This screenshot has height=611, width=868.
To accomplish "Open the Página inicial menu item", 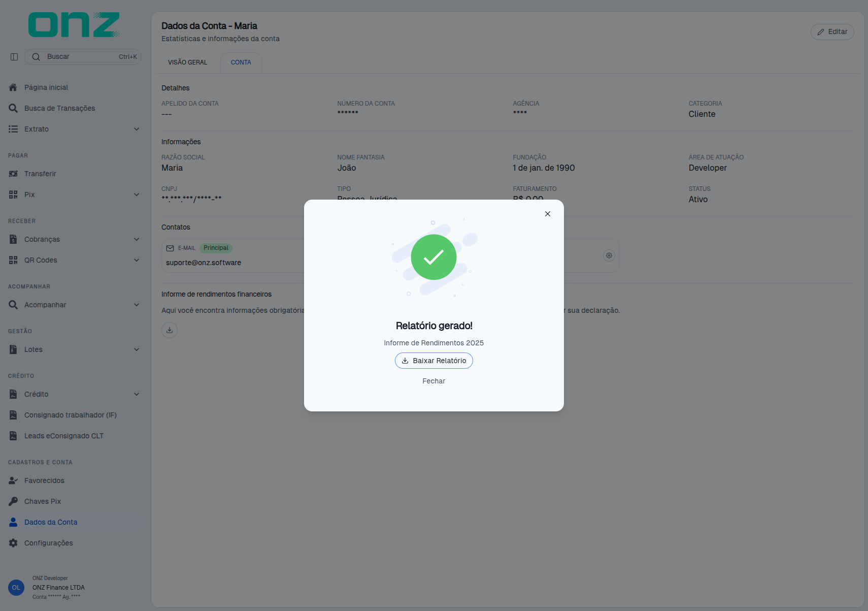I will pos(75,87).
